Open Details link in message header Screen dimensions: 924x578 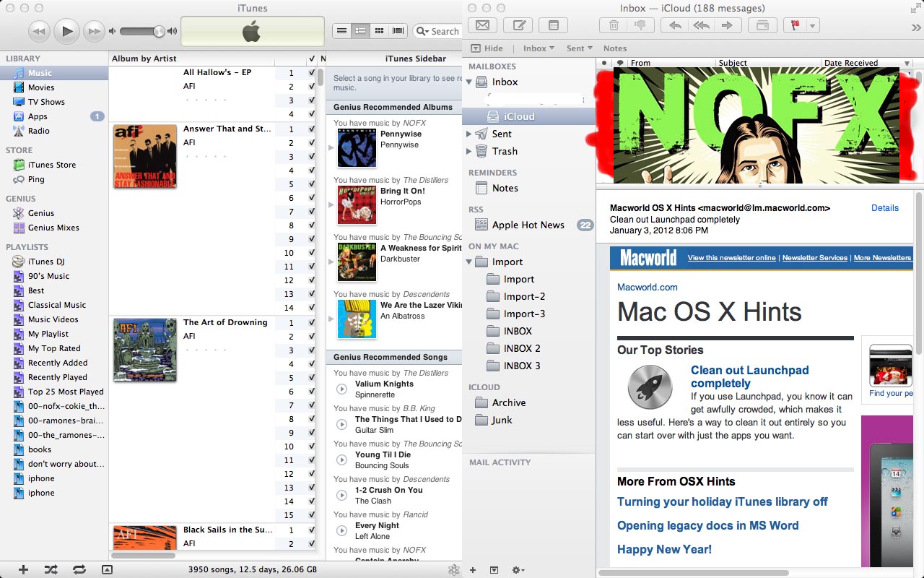885,208
